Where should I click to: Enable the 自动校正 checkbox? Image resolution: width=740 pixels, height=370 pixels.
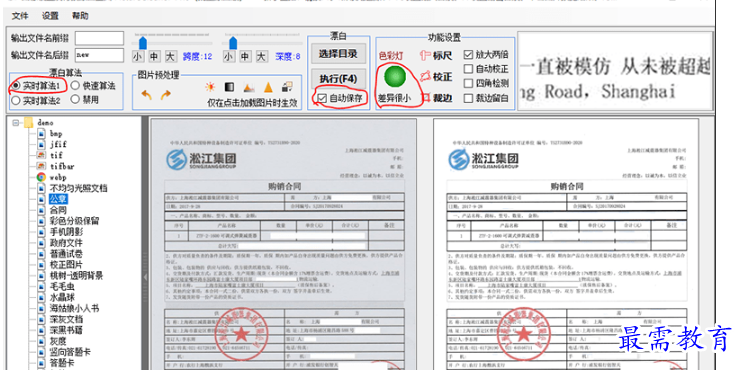(x=468, y=69)
